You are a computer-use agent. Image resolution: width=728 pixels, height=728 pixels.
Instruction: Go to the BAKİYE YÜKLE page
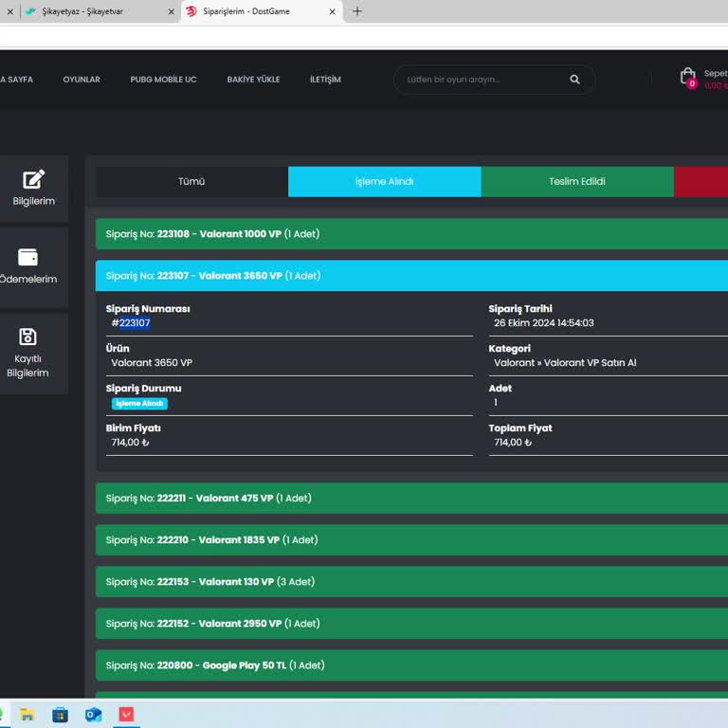coord(253,80)
